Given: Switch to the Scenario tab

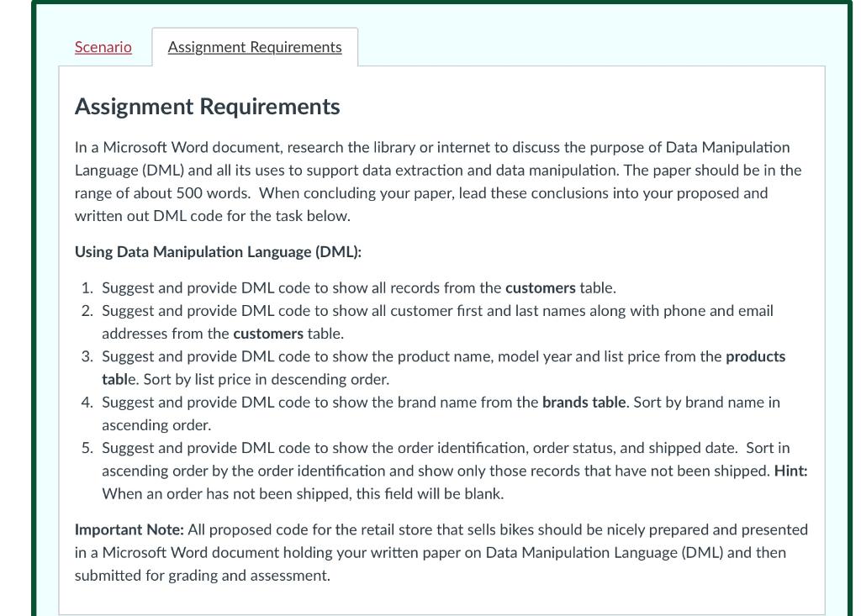Looking at the screenshot, I should pyautogui.click(x=103, y=47).
